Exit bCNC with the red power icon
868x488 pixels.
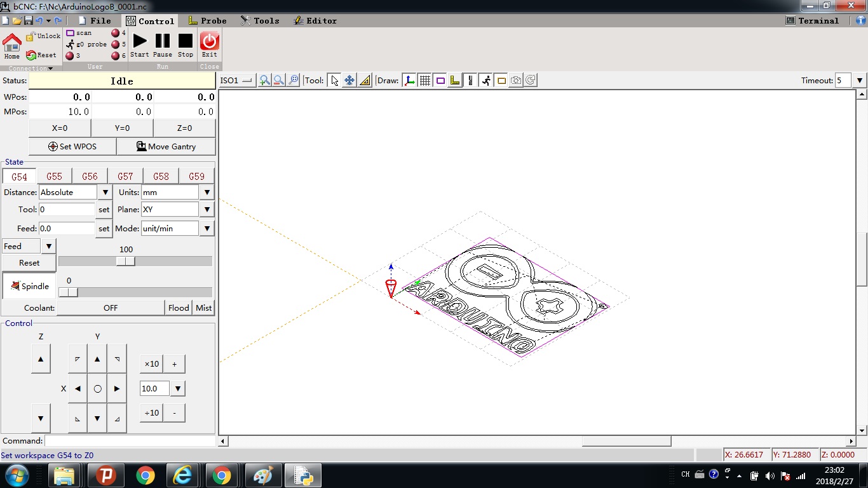coord(210,44)
